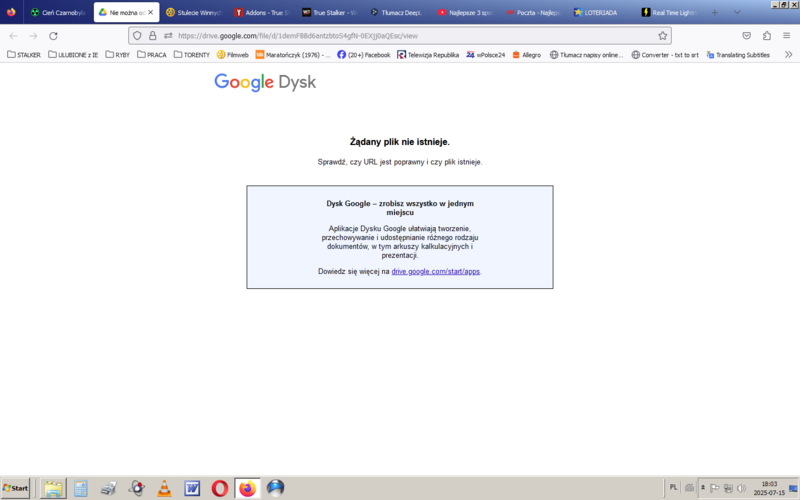Show more bookmarks with the overflow chevron
Screen dimensions: 800x500
click(x=788, y=55)
